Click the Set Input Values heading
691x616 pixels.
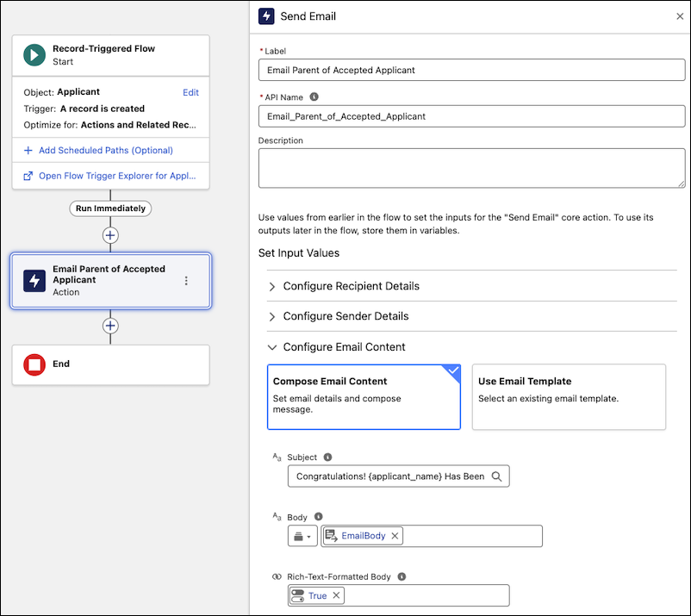click(299, 253)
